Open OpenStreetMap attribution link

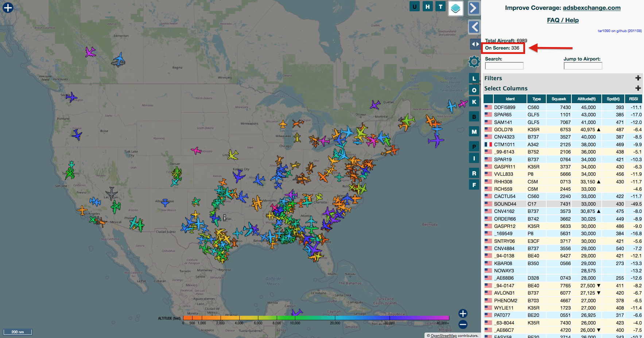tap(443, 336)
